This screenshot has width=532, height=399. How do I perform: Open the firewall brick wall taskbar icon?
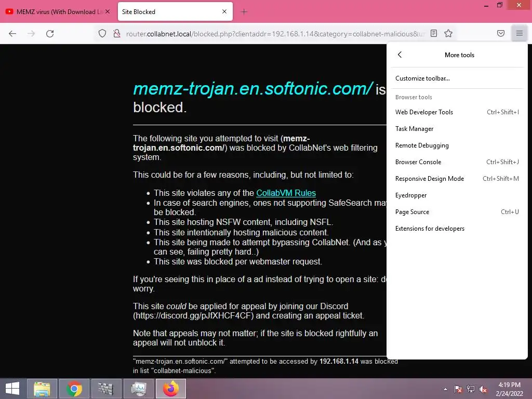[x=106, y=389]
